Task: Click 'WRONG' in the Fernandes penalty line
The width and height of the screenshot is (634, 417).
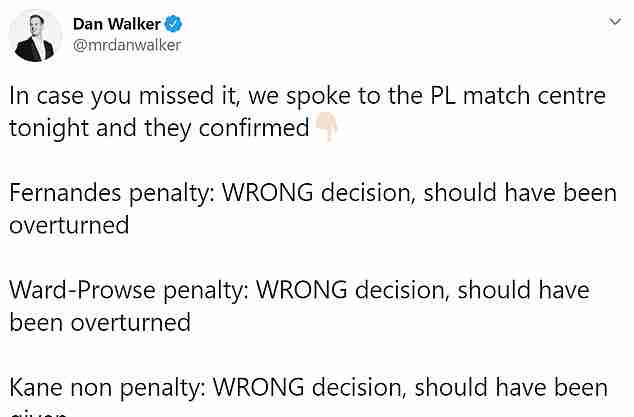Action: 268,193
